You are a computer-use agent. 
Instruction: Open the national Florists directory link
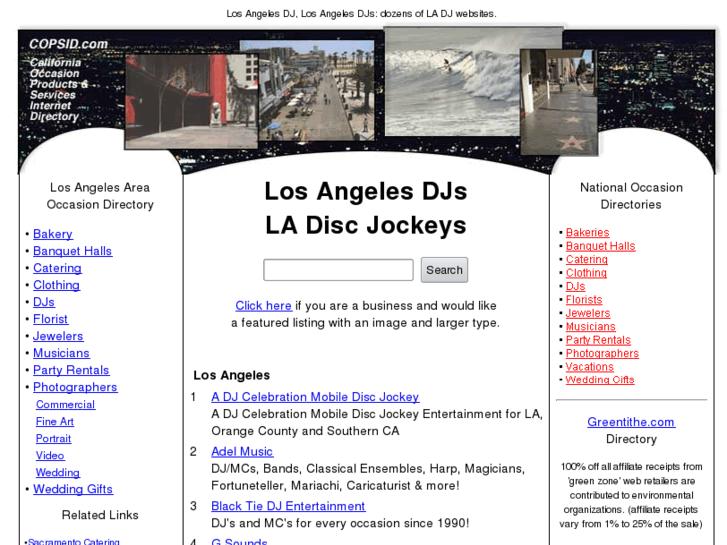pos(584,300)
